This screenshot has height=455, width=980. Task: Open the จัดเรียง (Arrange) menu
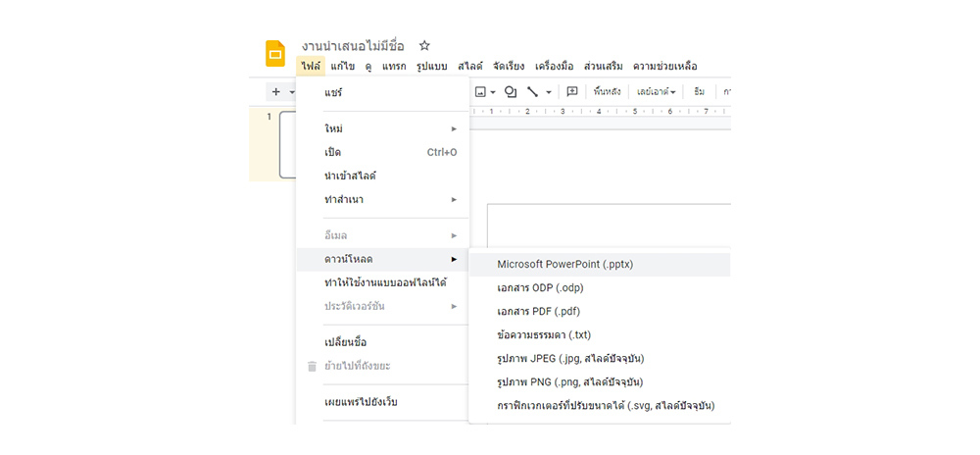[x=508, y=66]
